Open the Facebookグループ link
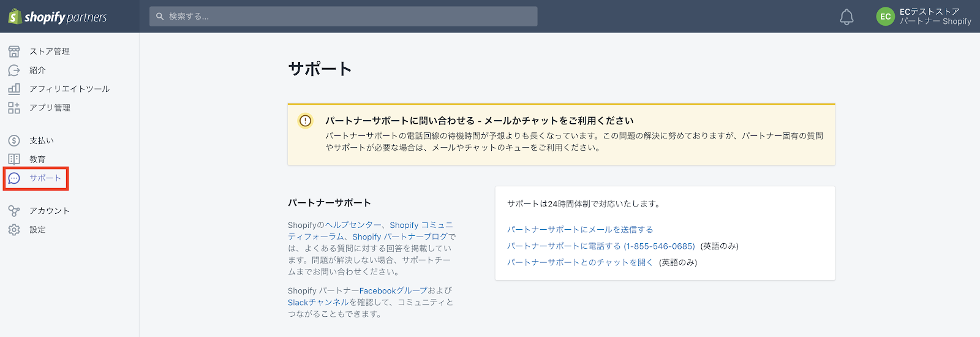Screen dimensions: 980x337 tap(393, 291)
